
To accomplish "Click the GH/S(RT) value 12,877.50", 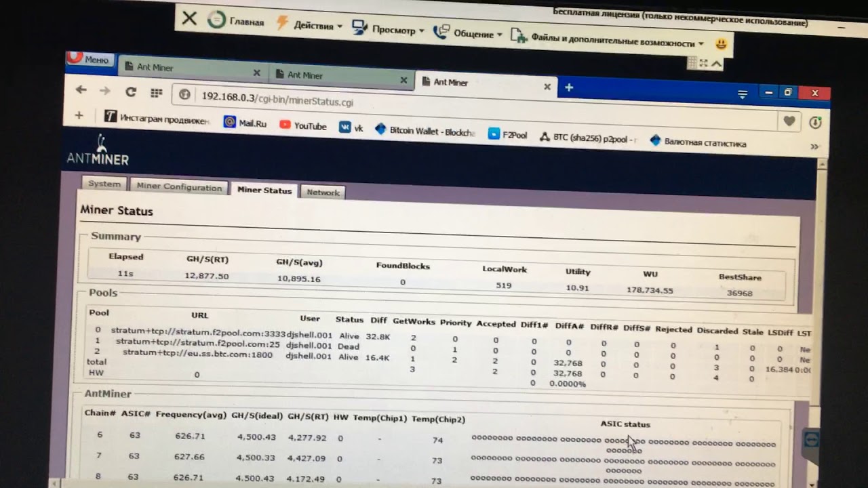I will pos(207,276).
